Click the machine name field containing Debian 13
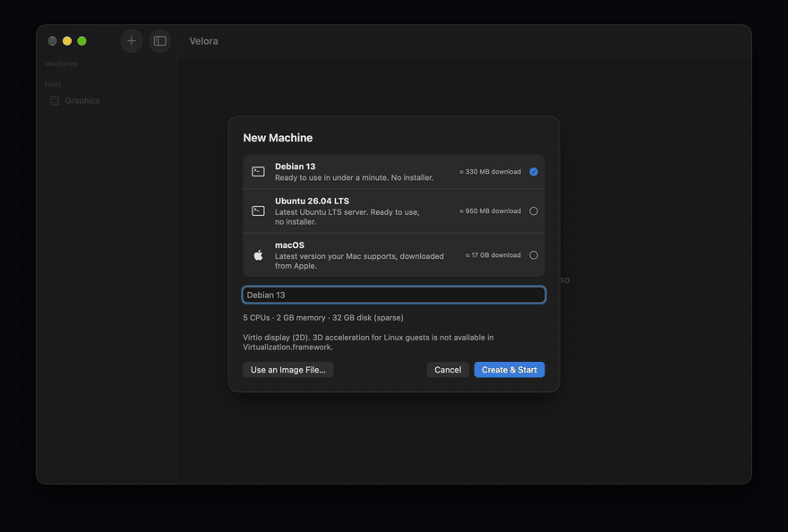The width and height of the screenshot is (788, 532). (394, 295)
